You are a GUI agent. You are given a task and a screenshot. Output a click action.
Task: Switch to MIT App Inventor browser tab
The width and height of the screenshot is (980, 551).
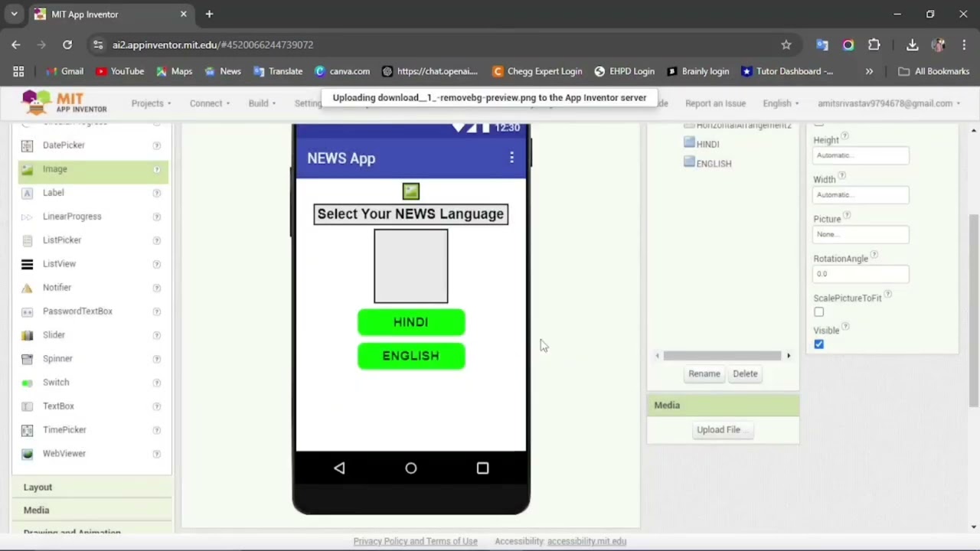tap(111, 14)
